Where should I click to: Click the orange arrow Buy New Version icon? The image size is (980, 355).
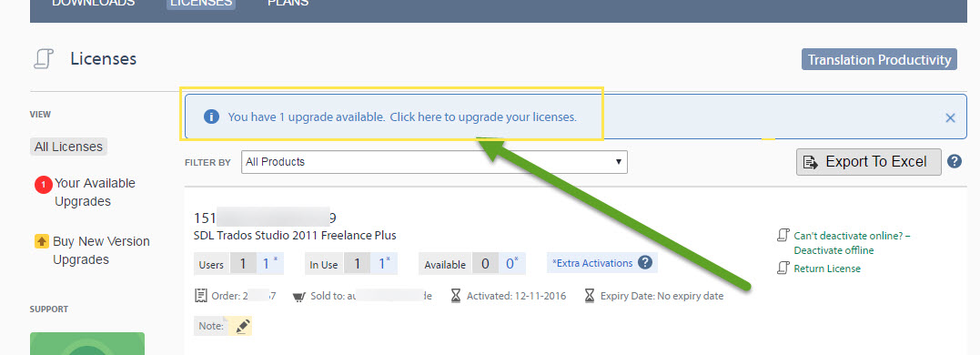point(41,242)
